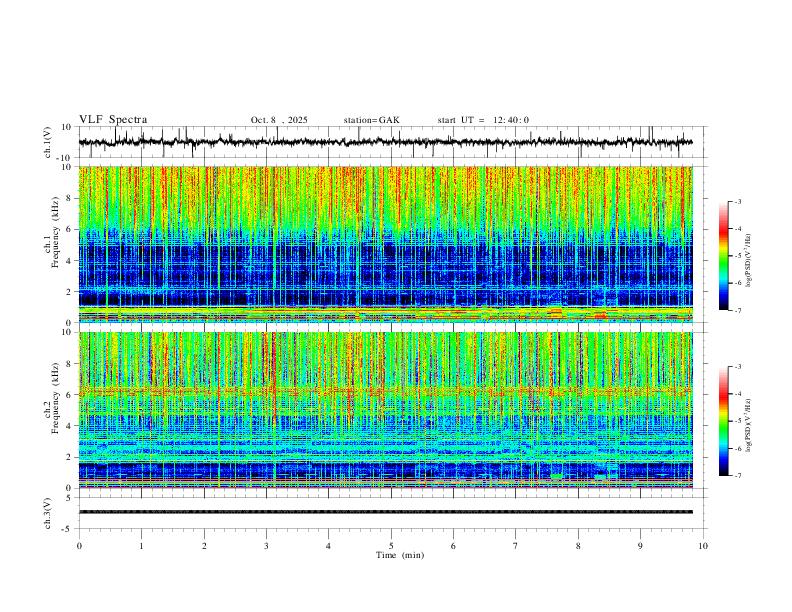Click time axis tick label "3"
The width and height of the screenshot is (792, 612).
(x=266, y=546)
